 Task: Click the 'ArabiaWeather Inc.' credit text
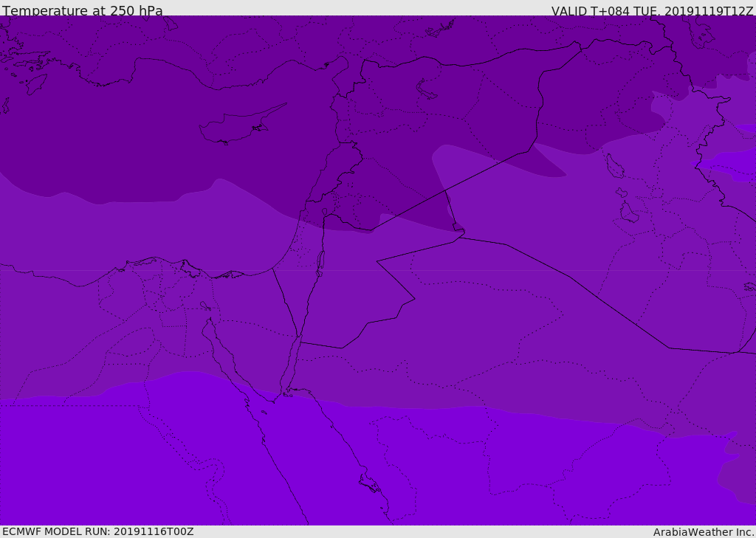point(704,532)
